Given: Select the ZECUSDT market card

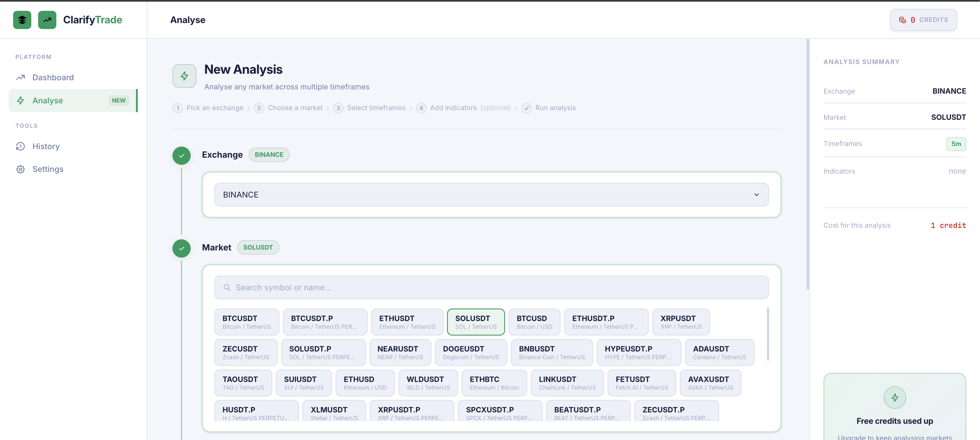Looking at the screenshot, I should click(246, 352).
